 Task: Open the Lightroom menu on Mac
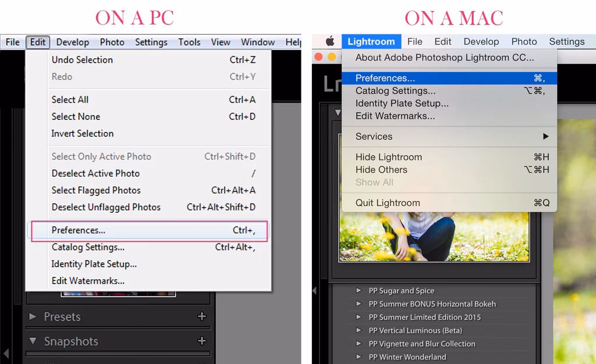click(x=371, y=41)
